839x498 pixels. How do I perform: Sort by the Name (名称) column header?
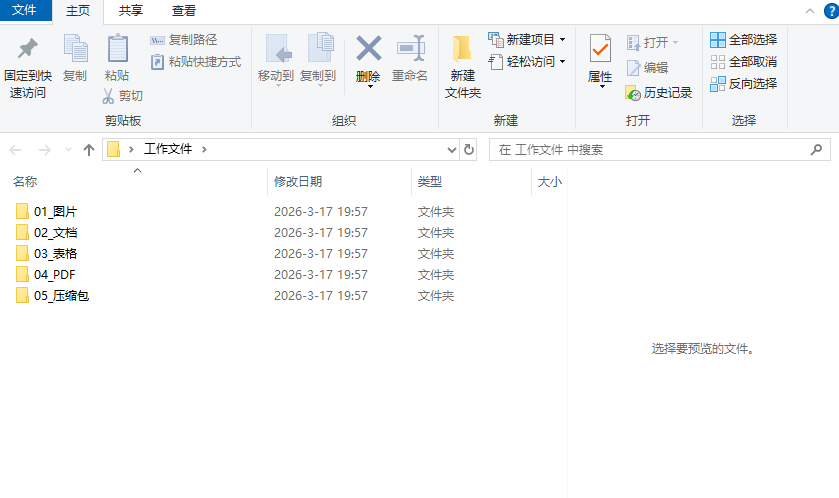click(25, 182)
